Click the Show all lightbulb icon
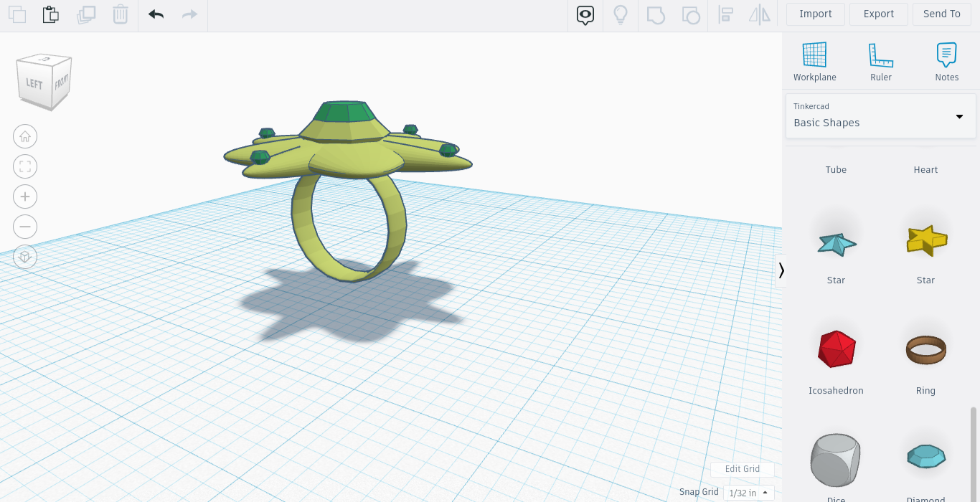 (x=621, y=15)
